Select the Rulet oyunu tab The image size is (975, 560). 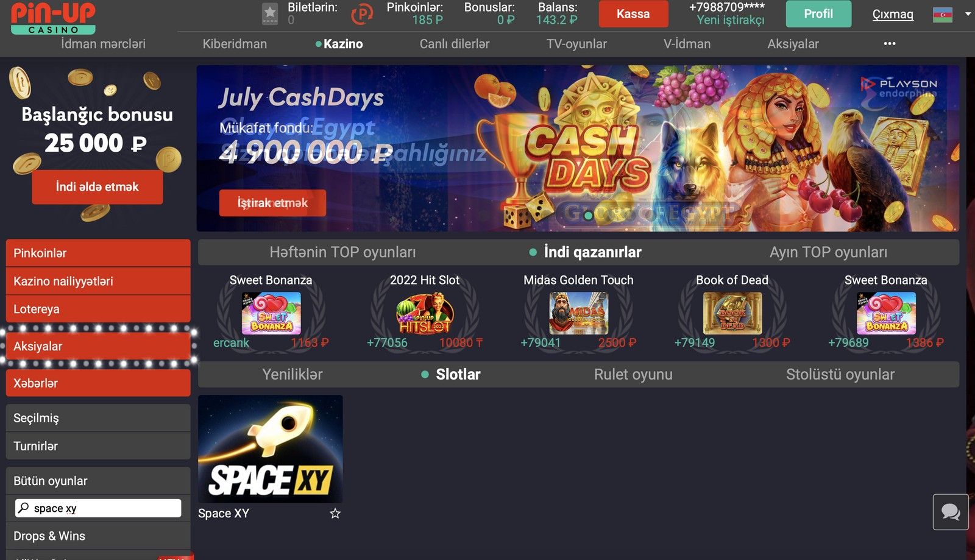tap(633, 374)
